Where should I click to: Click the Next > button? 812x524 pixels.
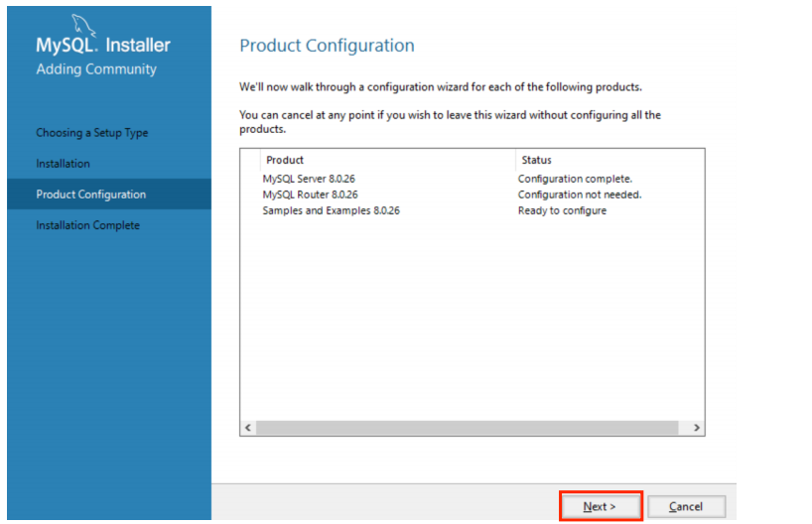(601, 506)
